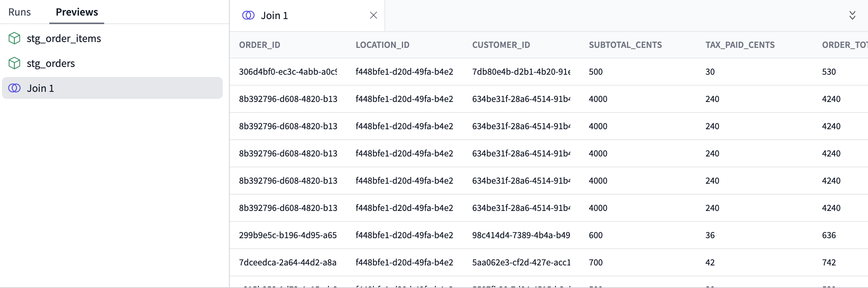Click the TAX_PAID_CENTS column header
This screenshot has height=288, width=868.
(x=740, y=45)
